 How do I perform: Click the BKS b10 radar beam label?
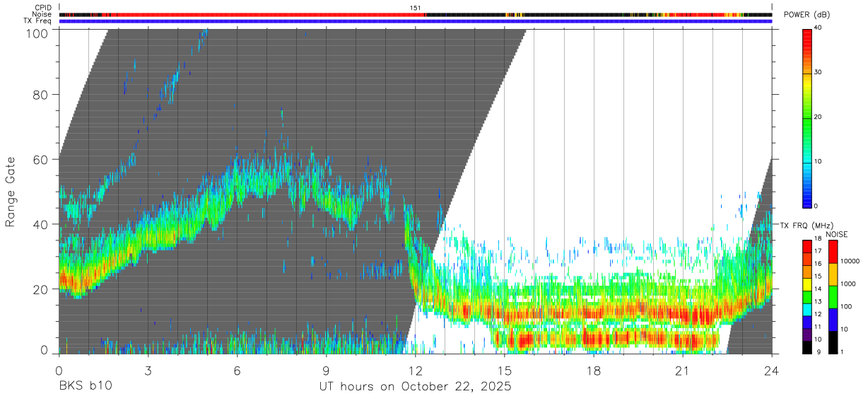coord(85,387)
